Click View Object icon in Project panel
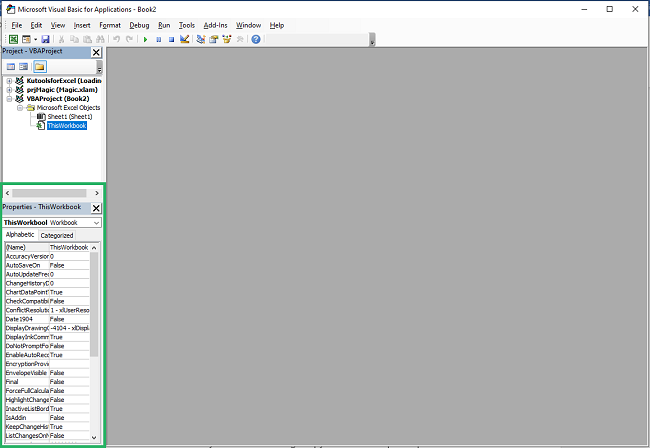650x448 pixels. (24, 66)
